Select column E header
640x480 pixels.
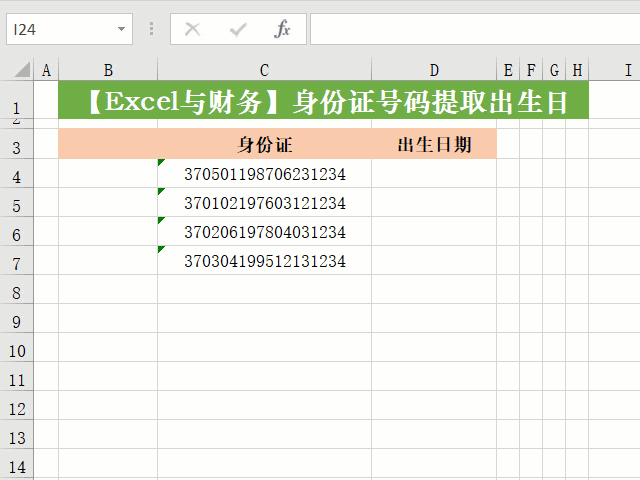pyautogui.click(x=508, y=70)
